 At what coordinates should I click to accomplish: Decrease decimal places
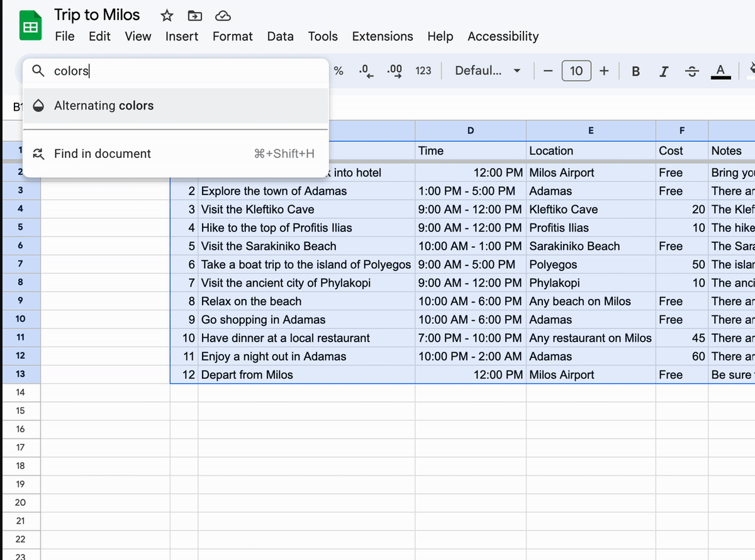pyautogui.click(x=366, y=71)
